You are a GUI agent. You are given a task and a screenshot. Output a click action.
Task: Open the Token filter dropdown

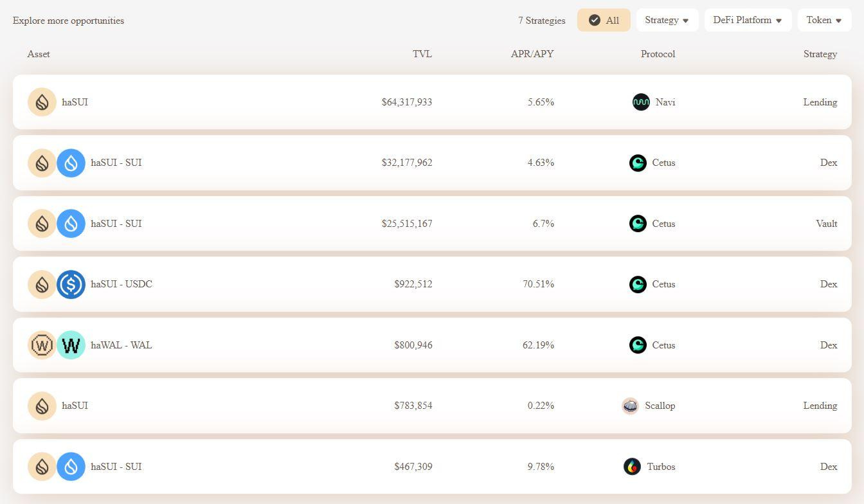824,20
